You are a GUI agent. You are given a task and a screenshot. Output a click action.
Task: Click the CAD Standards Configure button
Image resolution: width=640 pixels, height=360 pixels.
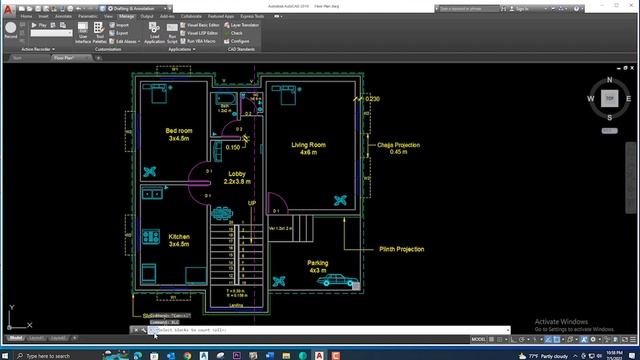point(236,41)
